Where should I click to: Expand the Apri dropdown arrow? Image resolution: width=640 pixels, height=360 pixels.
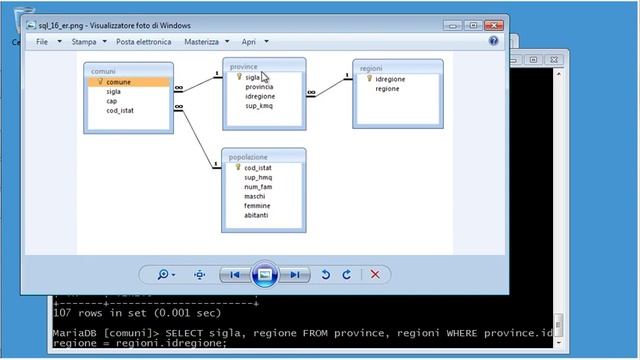click(266, 42)
